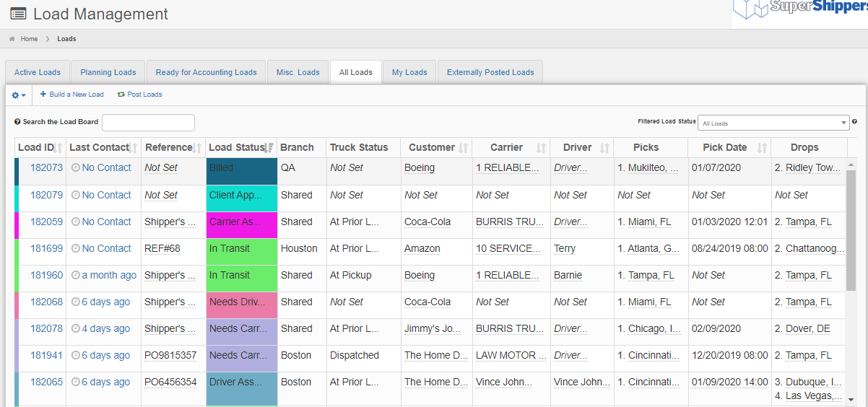Click the scrollbar down arrow
868x407 pixels.
click(x=851, y=399)
